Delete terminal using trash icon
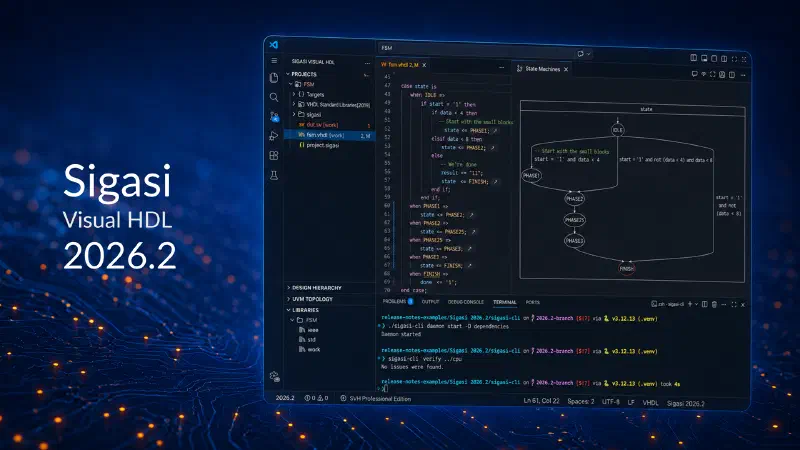 (x=714, y=305)
